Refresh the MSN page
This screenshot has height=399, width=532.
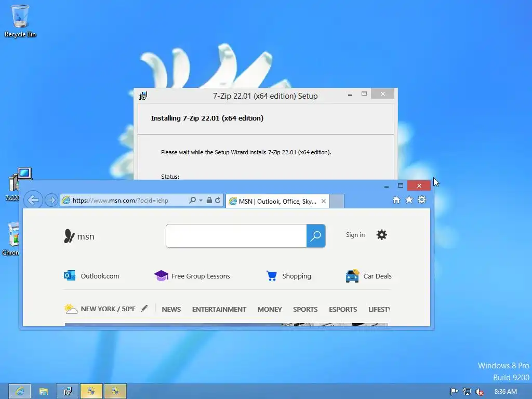tap(218, 200)
